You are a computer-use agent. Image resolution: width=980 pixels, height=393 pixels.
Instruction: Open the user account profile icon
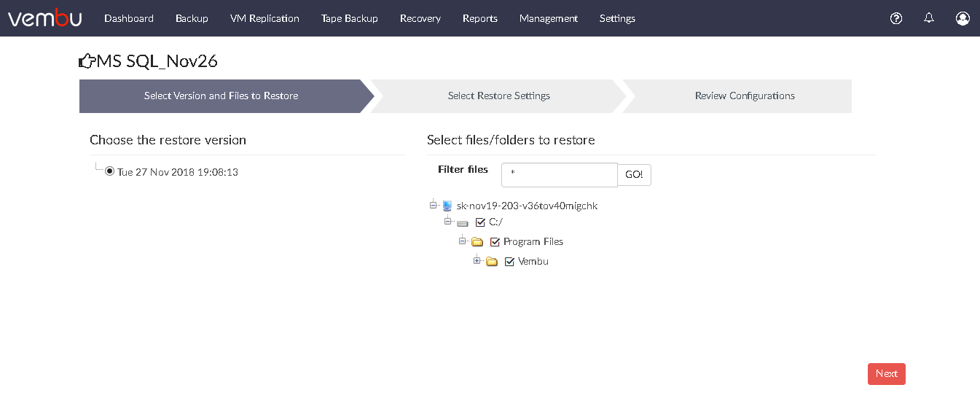coord(963,18)
